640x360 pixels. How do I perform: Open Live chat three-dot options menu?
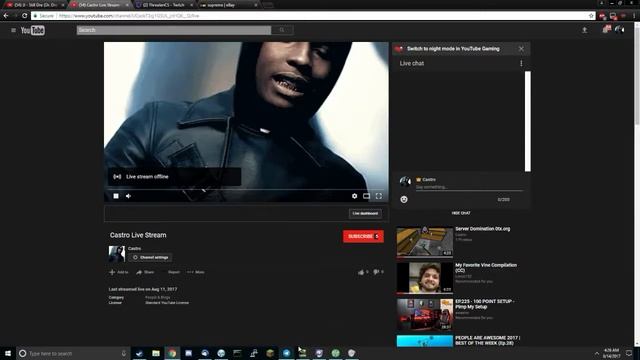(x=521, y=63)
